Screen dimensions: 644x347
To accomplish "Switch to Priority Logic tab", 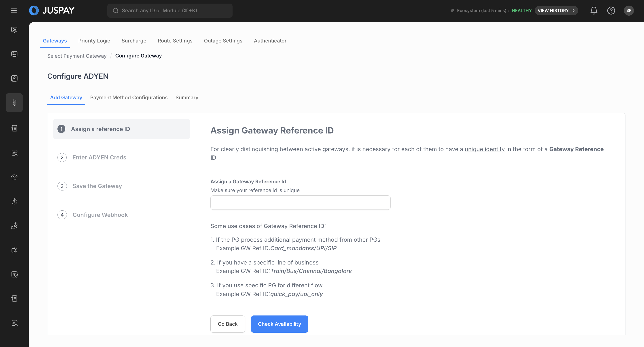I will coord(94,41).
